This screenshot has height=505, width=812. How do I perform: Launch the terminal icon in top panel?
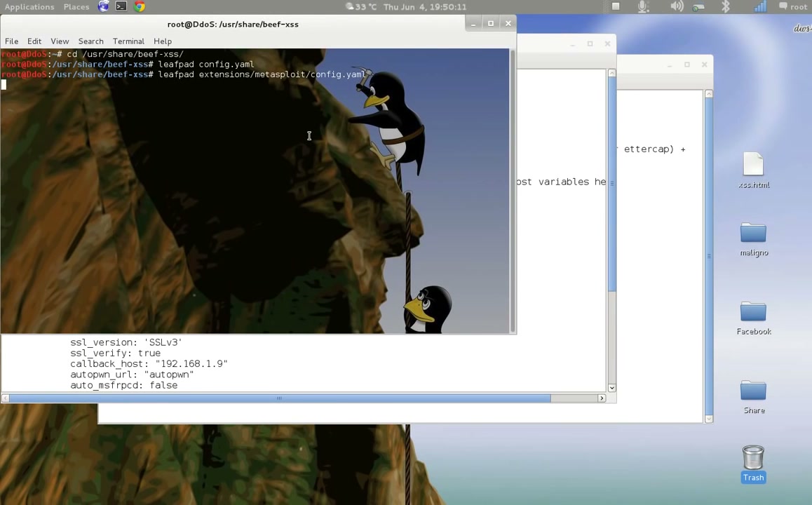[121, 6]
